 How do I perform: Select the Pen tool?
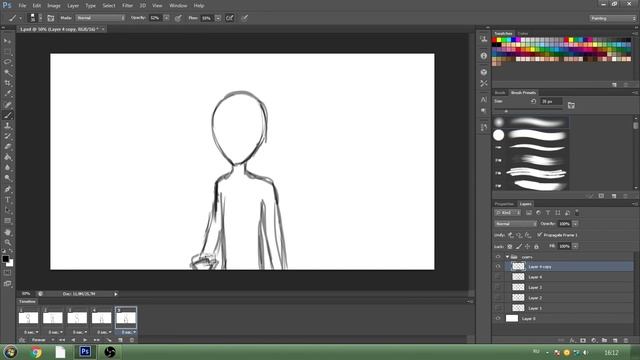7,189
